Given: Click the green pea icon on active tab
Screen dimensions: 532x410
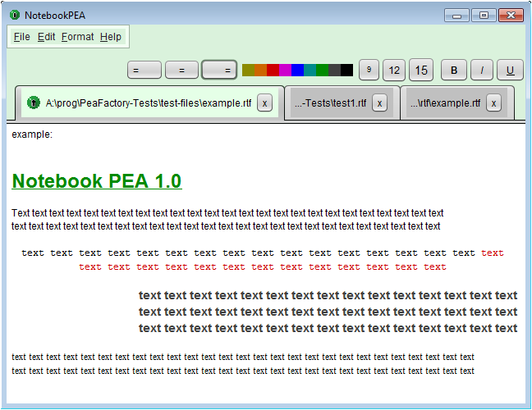Looking at the screenshot, I should (x=33, y=102).
